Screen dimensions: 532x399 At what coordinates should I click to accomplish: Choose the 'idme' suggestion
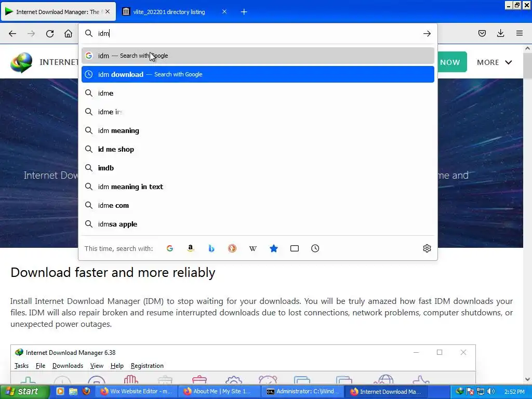point(258,93)
